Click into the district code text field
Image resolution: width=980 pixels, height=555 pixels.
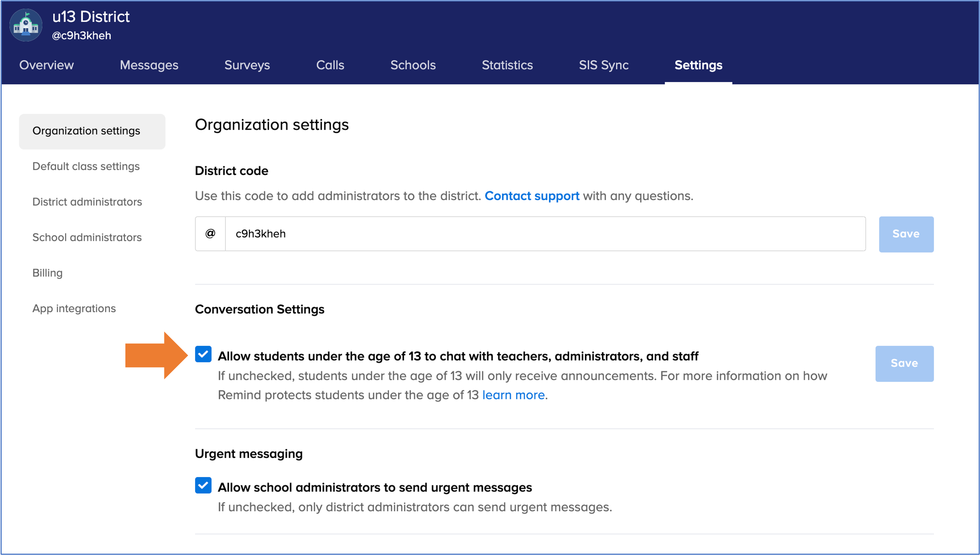coord(545,234)
